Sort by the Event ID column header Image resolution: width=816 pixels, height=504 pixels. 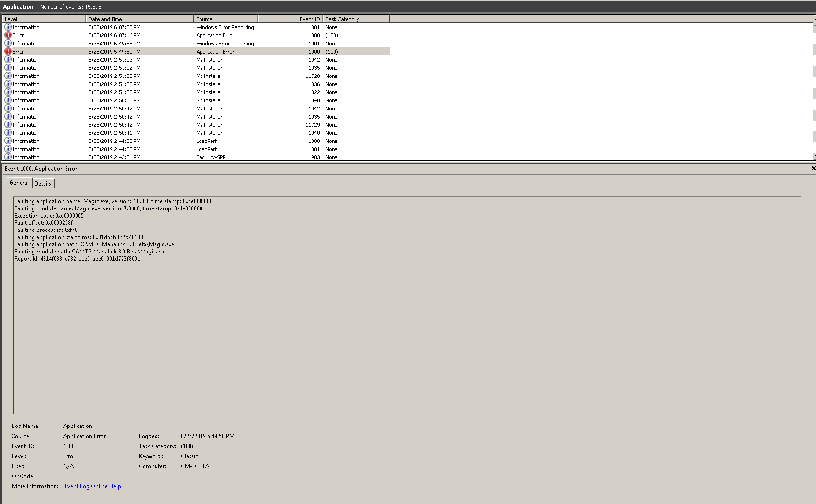(x=291, y=19)
